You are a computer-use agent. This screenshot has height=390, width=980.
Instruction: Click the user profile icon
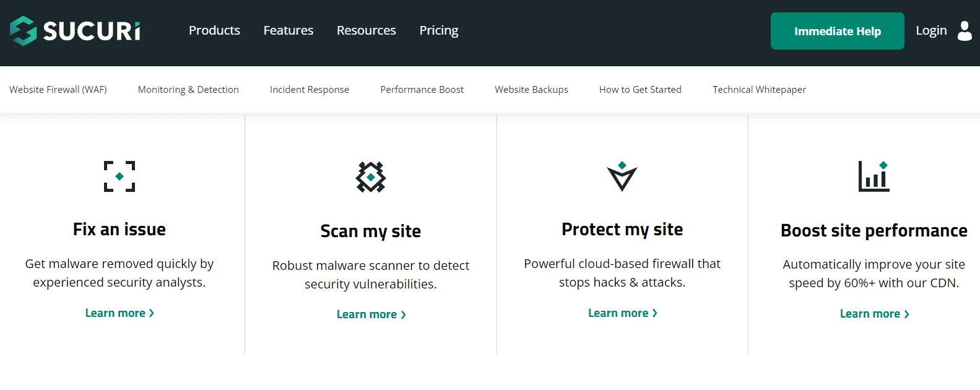click(x=964, y=31)
